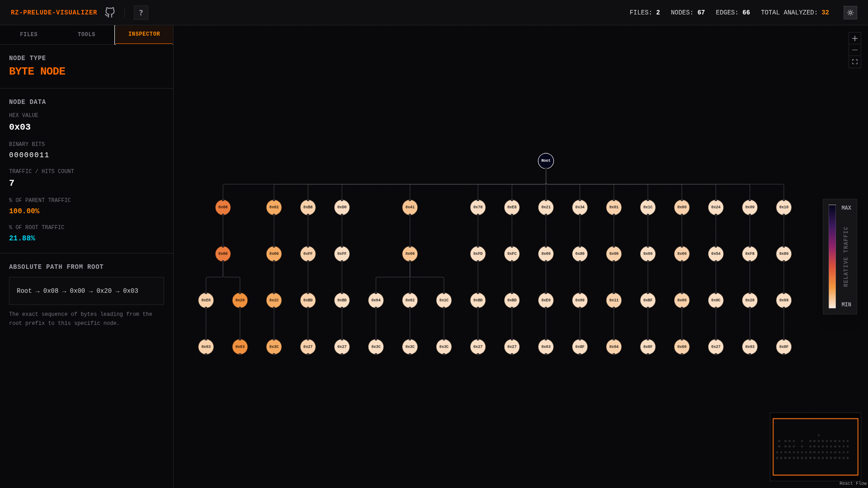Toggle the light/dark theme sun icon
Image resolution: width=868 pixels, height=488 pixels.
850,13
